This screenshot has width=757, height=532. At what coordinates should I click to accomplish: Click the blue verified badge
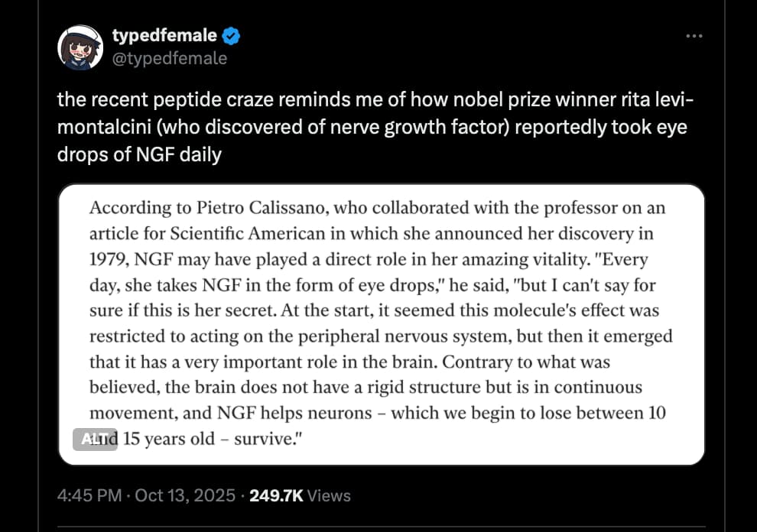tap(230, 35)
